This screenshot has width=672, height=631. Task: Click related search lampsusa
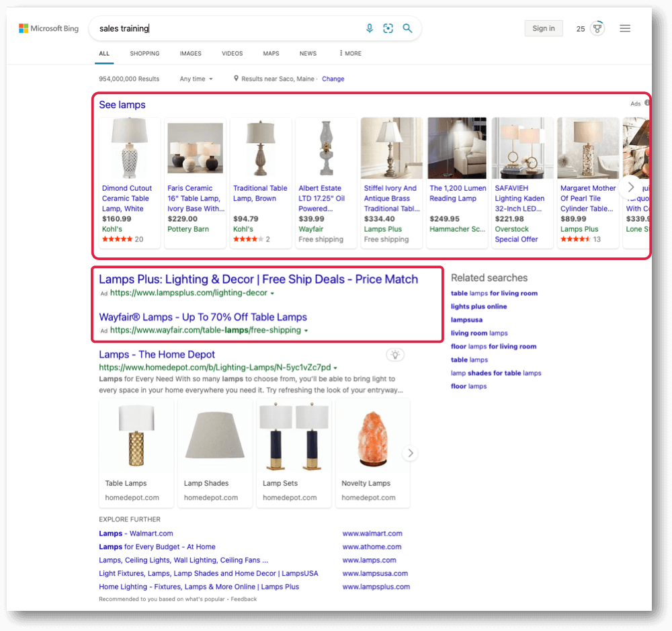(x=467, y=320)
